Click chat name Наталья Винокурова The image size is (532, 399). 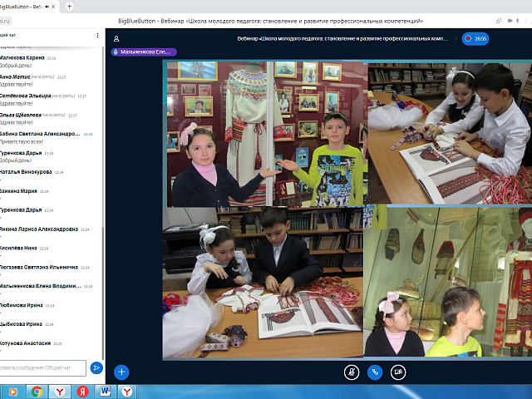pos(26,172)
